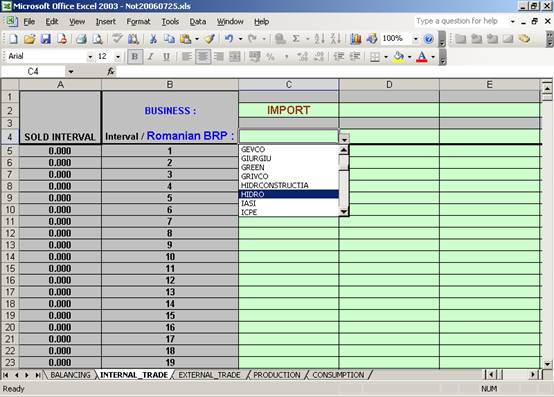Switch to the PRODUCTION sheet tab
This screenshot has width=554, height=397.
(x=277, y=375)
